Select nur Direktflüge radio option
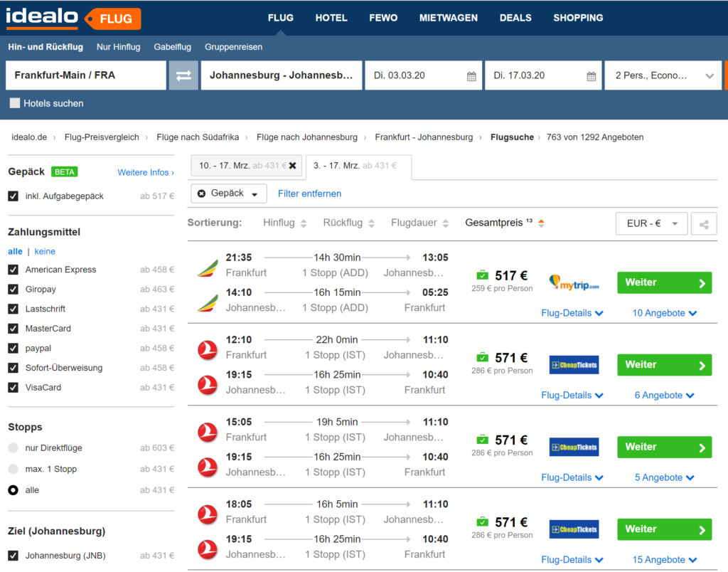The image size is (728, 572). [x=13, y=448]
